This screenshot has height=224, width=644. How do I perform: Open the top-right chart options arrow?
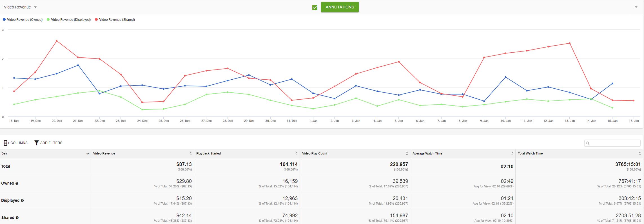pyautogui.click(x=636, y=7)
